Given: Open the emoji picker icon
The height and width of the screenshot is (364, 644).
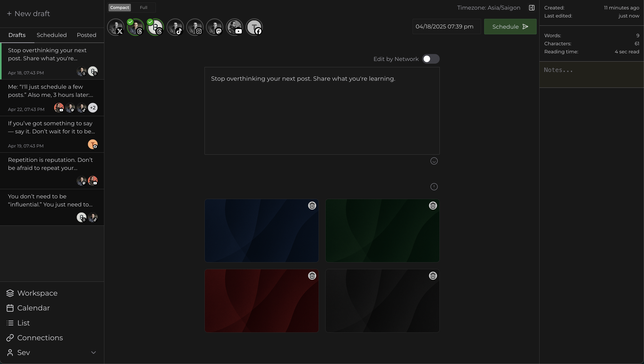Looking at the screenshot, I should [x=434, y=161].
